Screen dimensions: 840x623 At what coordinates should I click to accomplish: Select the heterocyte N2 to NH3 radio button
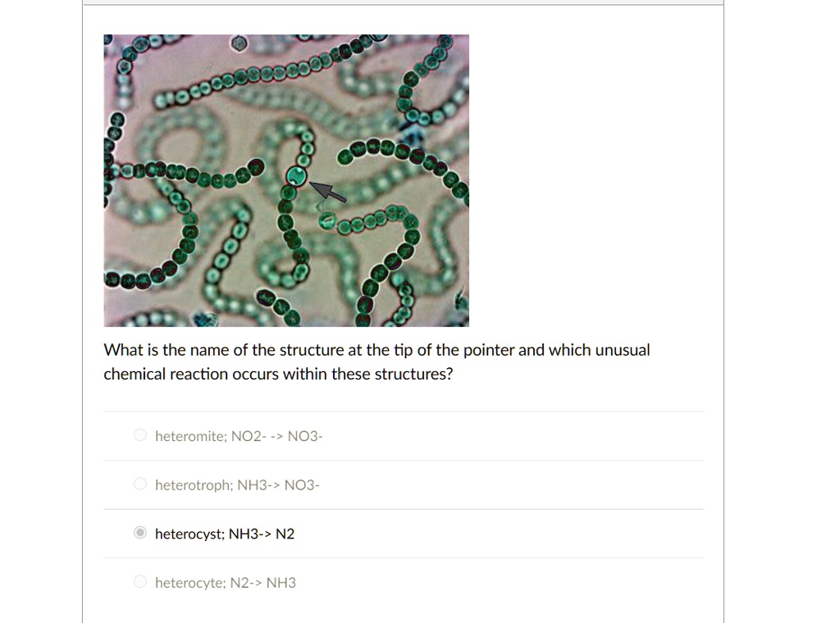pos(140,581)
